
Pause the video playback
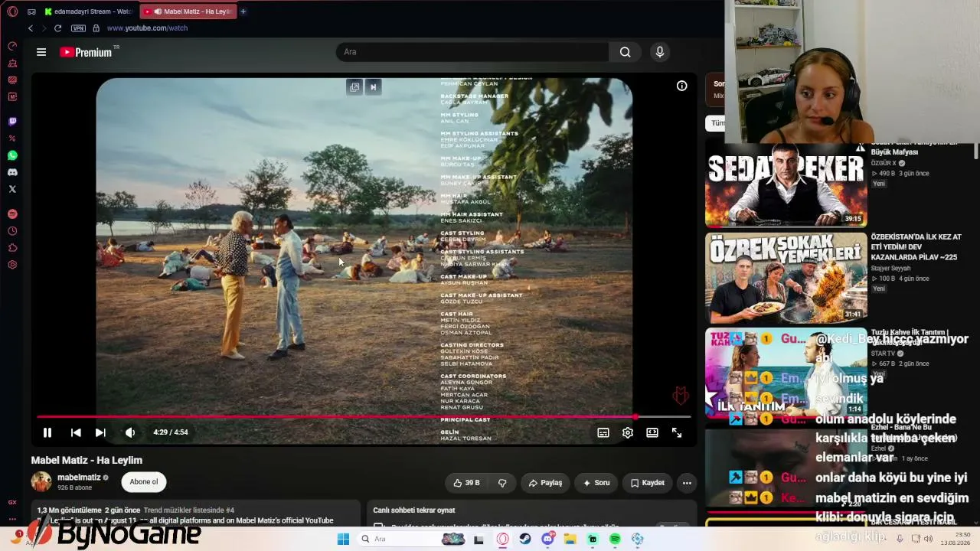[x=47, y=432]
